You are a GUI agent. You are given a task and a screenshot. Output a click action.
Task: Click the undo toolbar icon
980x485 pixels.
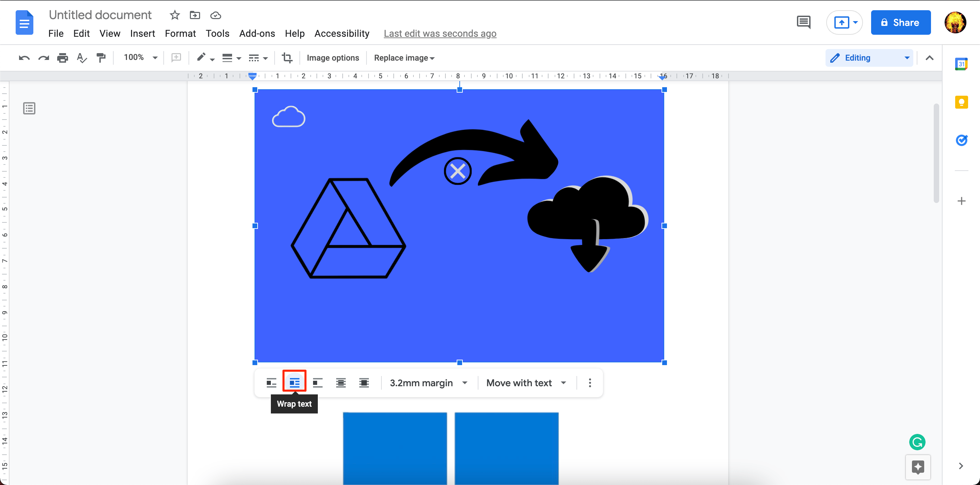click(22, 58)
